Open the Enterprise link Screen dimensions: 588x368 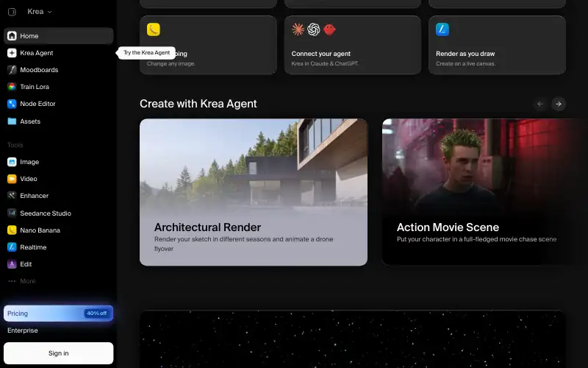23,330
